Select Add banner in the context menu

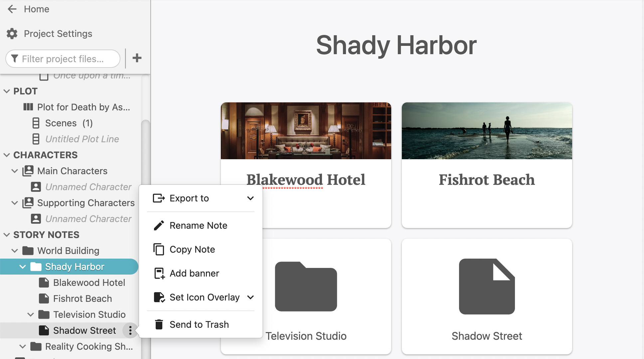[x=201, y=273]
